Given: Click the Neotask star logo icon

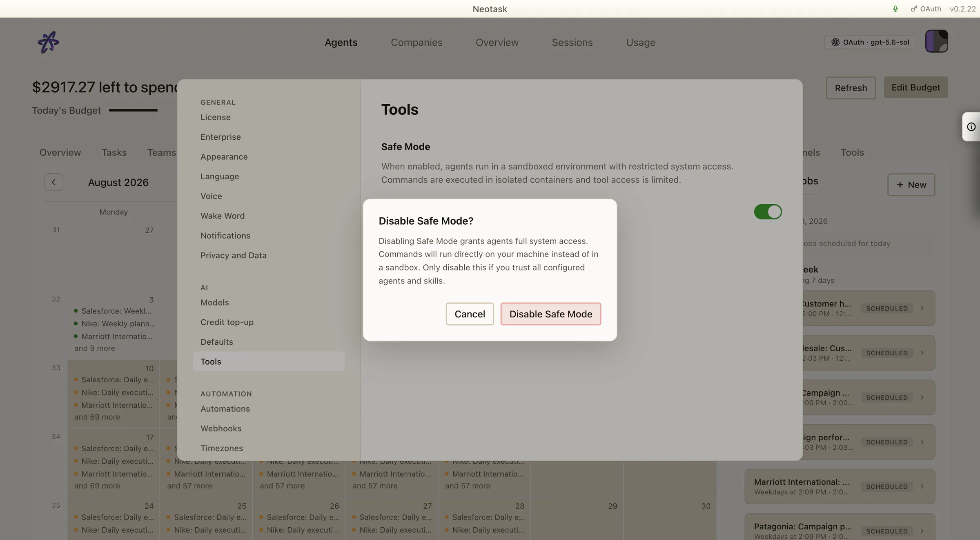Looking at the screenshot, I should [48, 42].
